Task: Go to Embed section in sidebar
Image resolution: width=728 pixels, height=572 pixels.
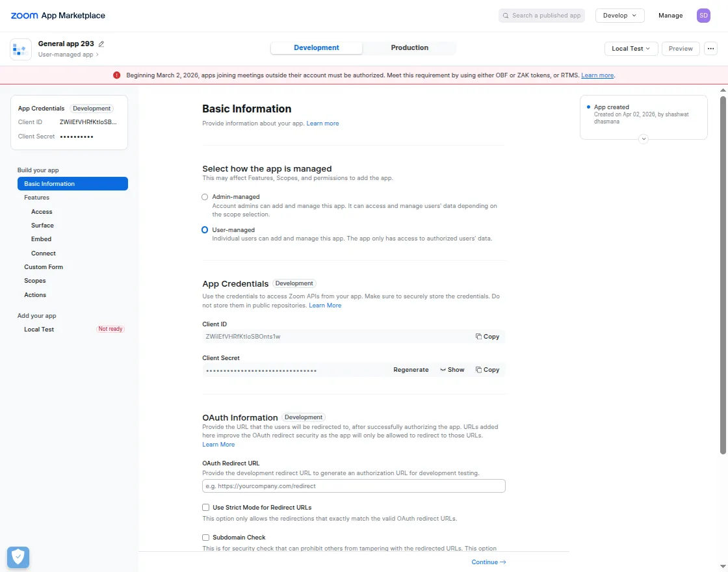Action: [x=42, y=239]
